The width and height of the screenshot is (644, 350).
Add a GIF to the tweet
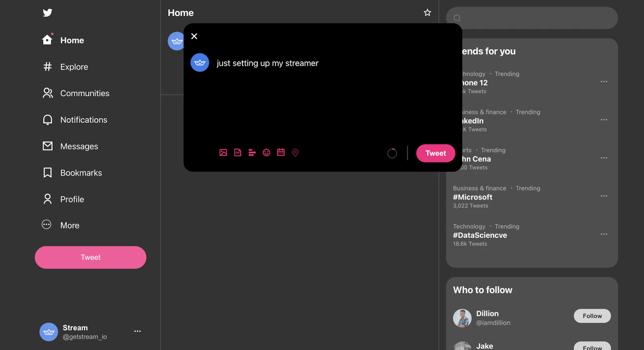pos(237,153)
